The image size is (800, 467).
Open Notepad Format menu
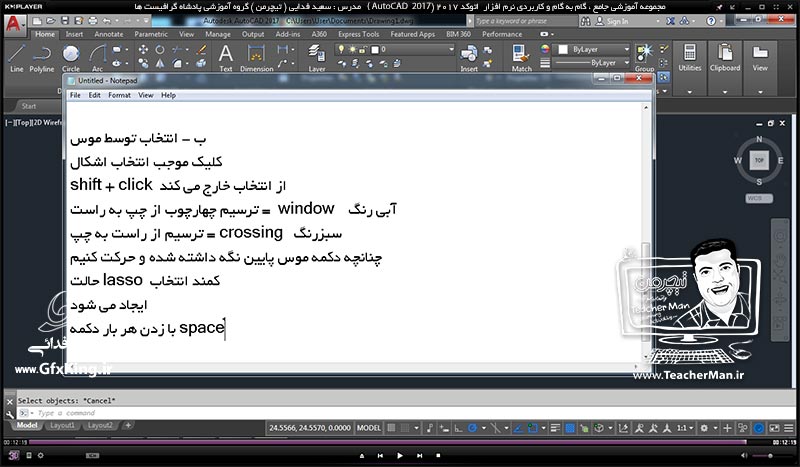[119, 95]
